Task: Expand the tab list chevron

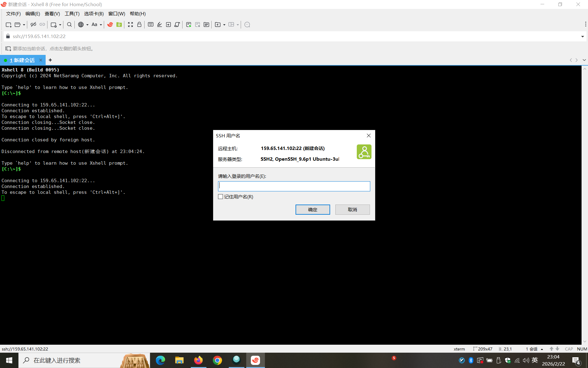Action: (x=584, y=60)
